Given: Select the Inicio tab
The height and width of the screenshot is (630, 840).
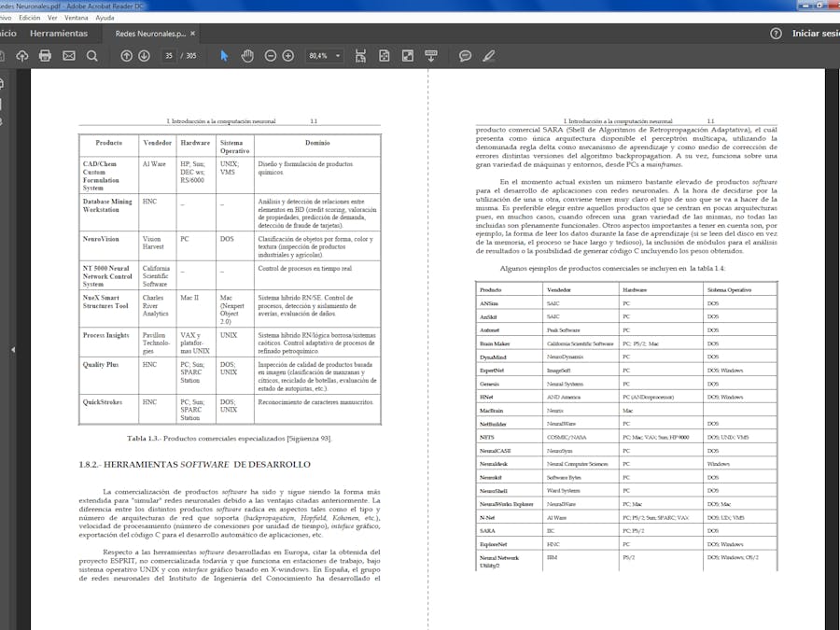Looking at the screenshot, I should tap(9, 32).
